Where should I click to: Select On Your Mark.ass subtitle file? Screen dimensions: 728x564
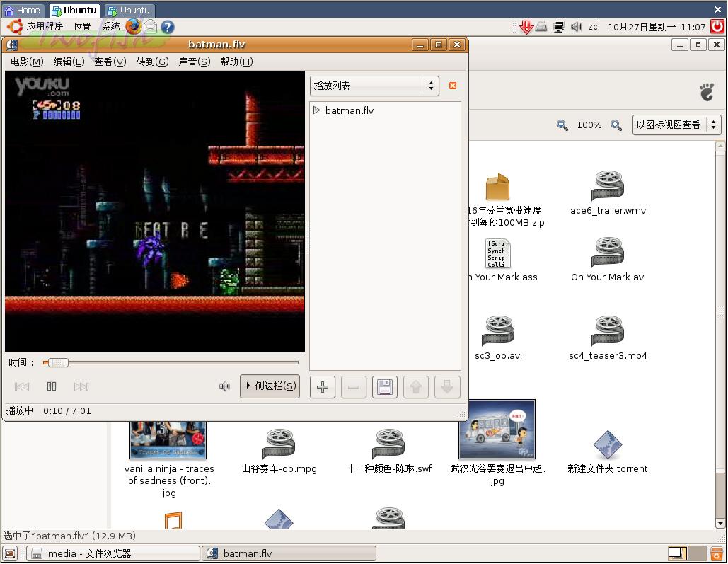pos(498,253)
